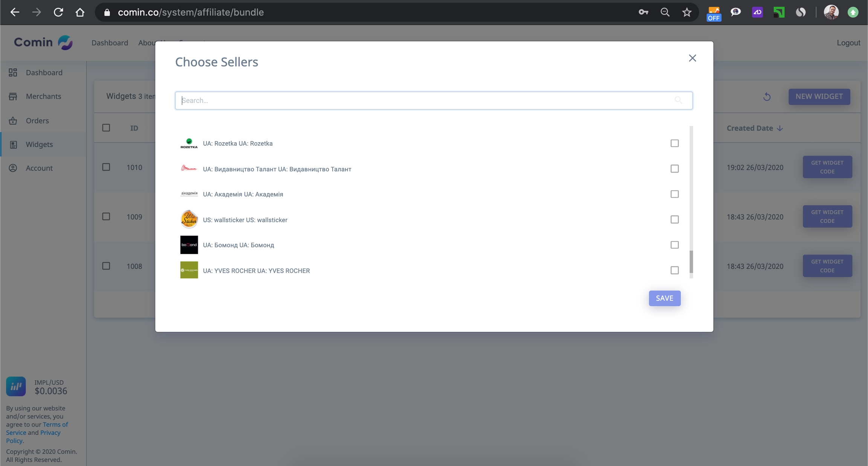The height and width of the screenshot is (466, 868).
Task: Tick the Видавництво Талант seller checkbox
Action: 674,169
